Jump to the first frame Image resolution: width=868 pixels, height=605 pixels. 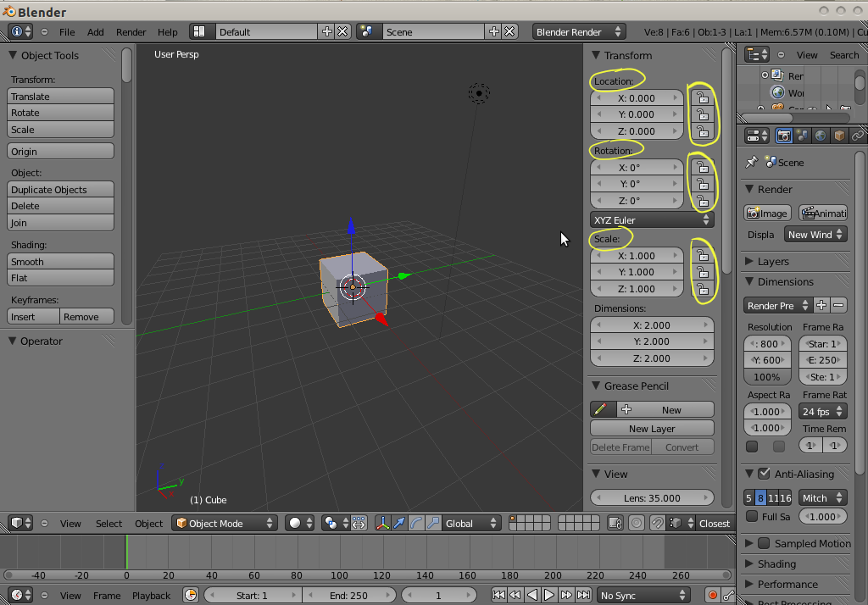[498, 595]
